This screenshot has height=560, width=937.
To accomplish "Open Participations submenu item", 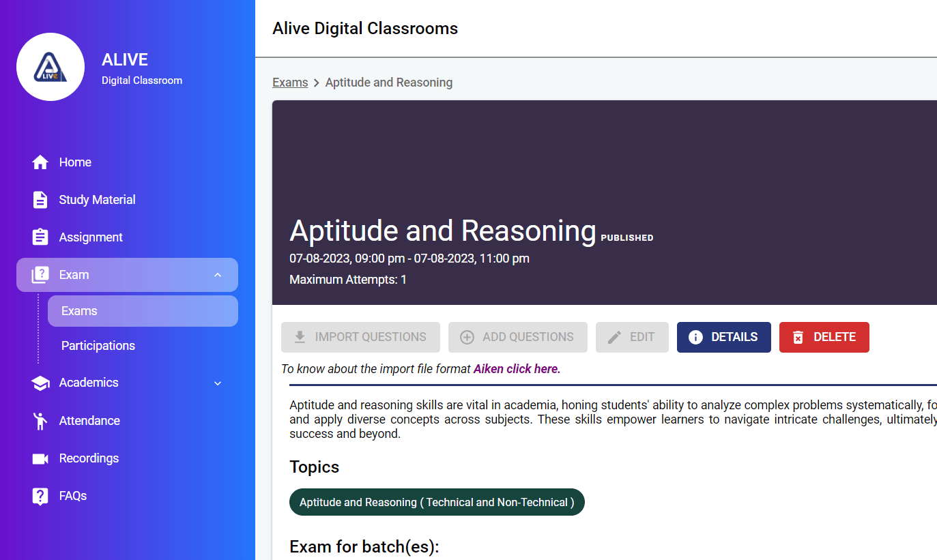I will tap(98, 346).
